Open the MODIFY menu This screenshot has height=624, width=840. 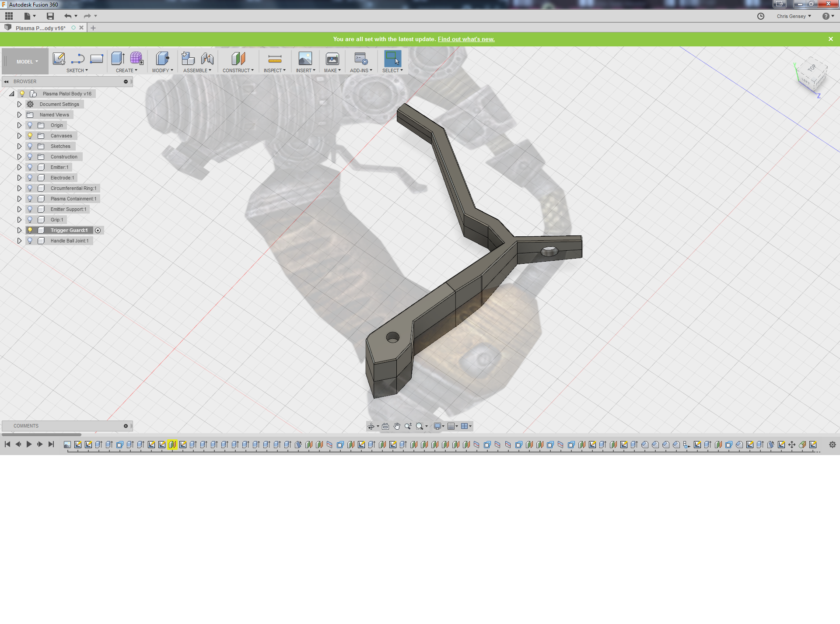(x=162, y=70)
